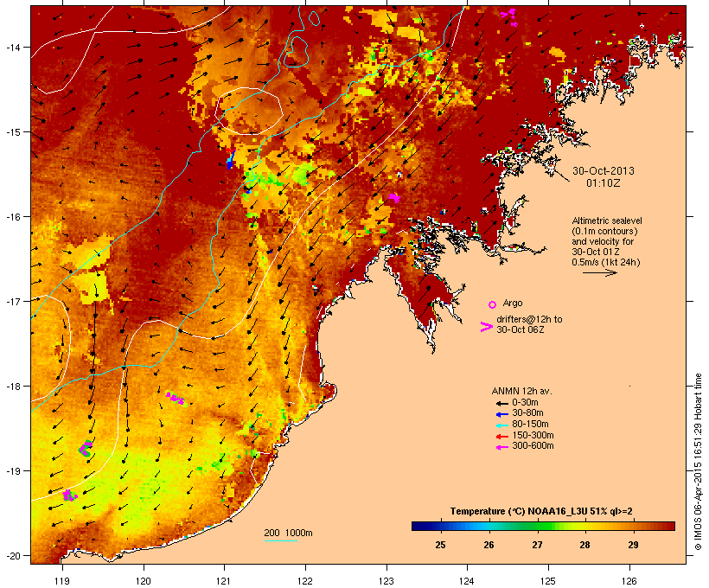Click the 0-30m depth label
This screenshot has height=588, width=709.
click(525, 403)
